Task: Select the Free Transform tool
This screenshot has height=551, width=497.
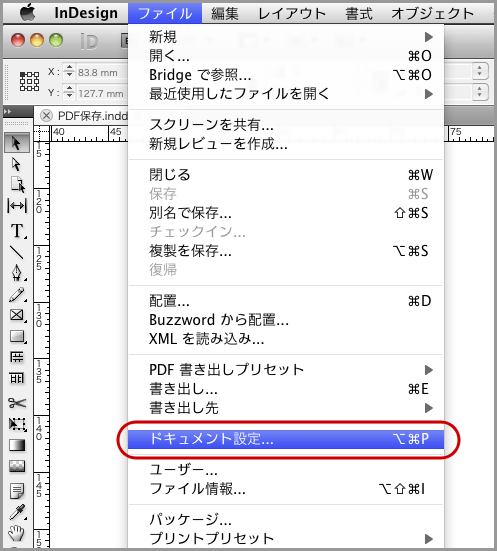Action: pos(17,424)
